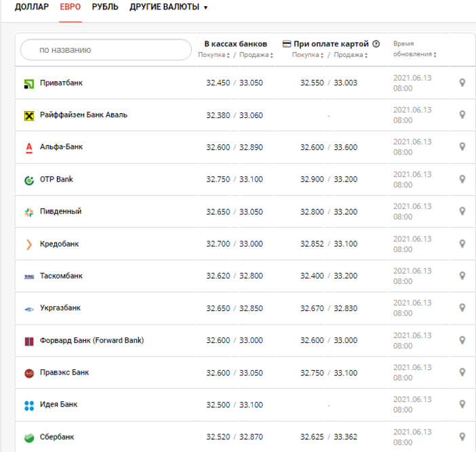Click the Форвард Банк red logo
The width and height of the screenshot is (476, 452).
coord(29,342)
